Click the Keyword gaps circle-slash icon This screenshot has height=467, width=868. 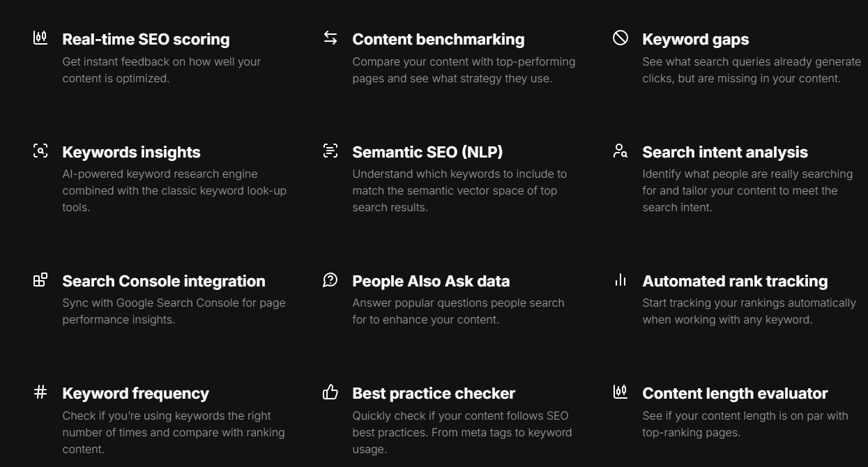click(620, 38)
